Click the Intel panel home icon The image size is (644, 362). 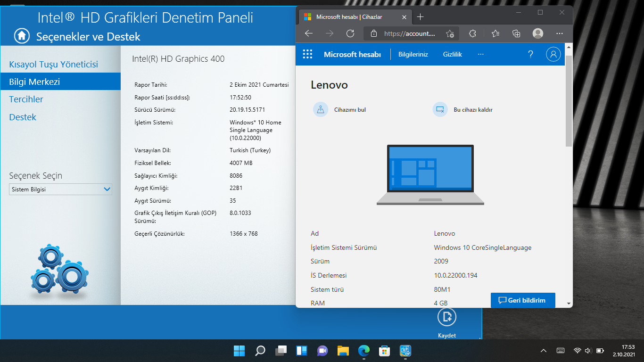(22, 35)
